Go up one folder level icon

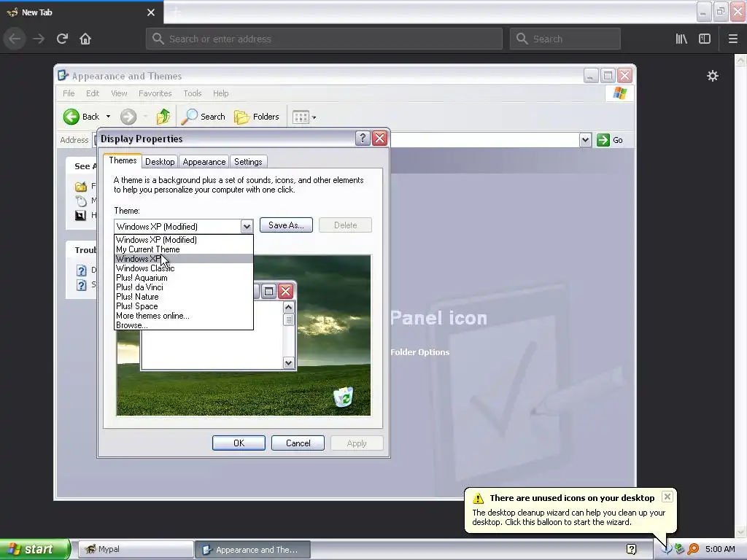[163, 117]
